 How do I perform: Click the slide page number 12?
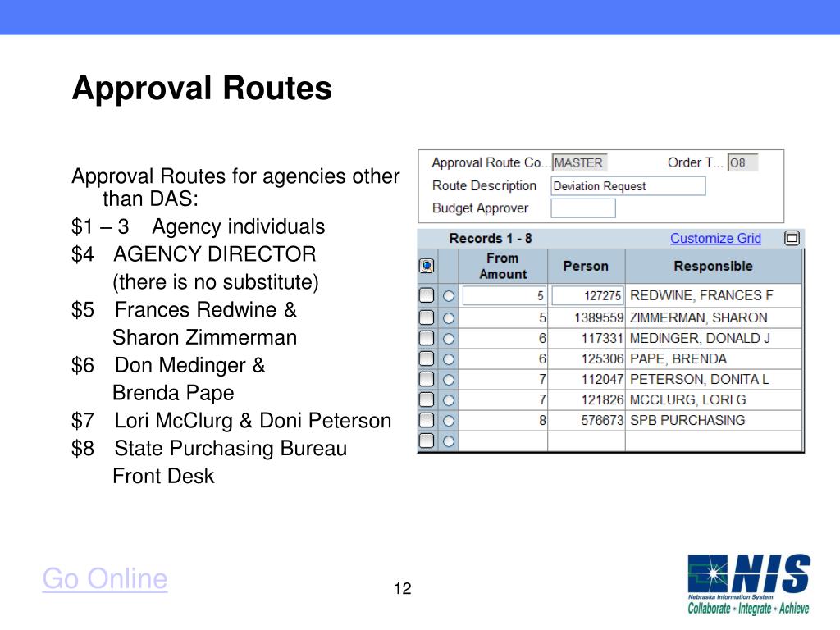[402, 589]
